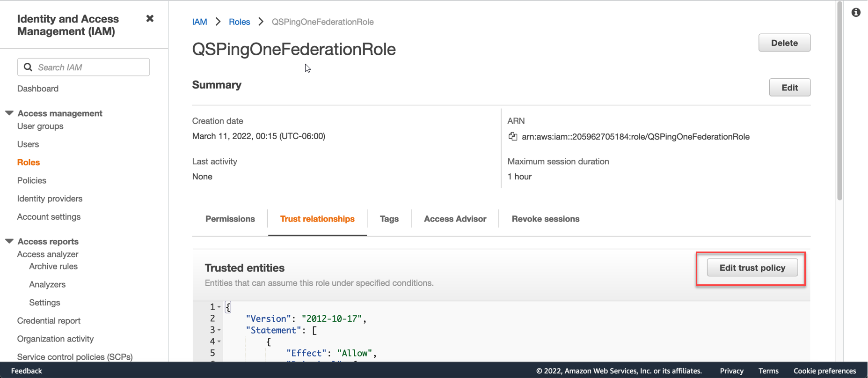
Task: Collapse the Access management section
Action: [x=9, y=113]
